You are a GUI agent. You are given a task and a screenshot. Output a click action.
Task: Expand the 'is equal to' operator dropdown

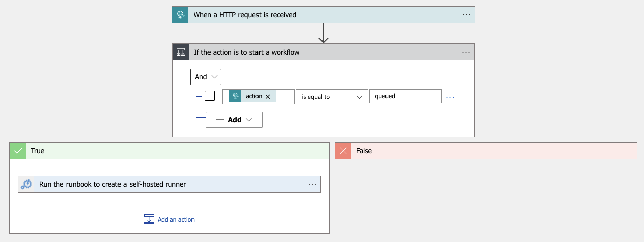click(332, 96)
